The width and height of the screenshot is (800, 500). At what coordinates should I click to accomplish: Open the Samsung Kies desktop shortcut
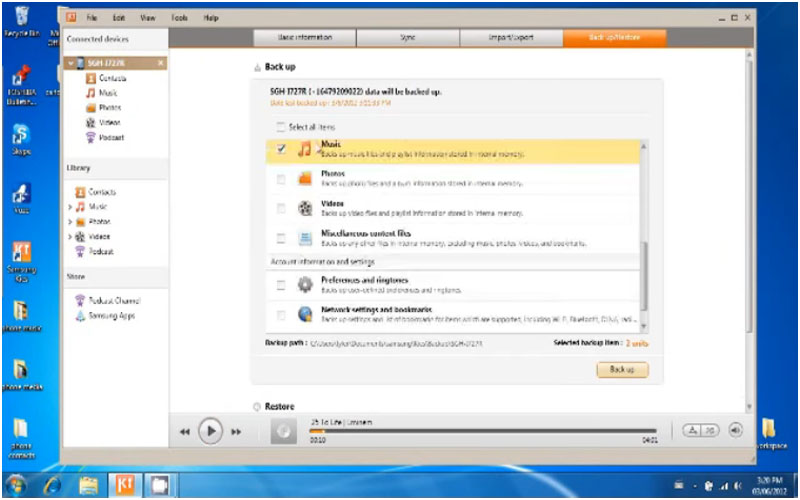(21, 261)
